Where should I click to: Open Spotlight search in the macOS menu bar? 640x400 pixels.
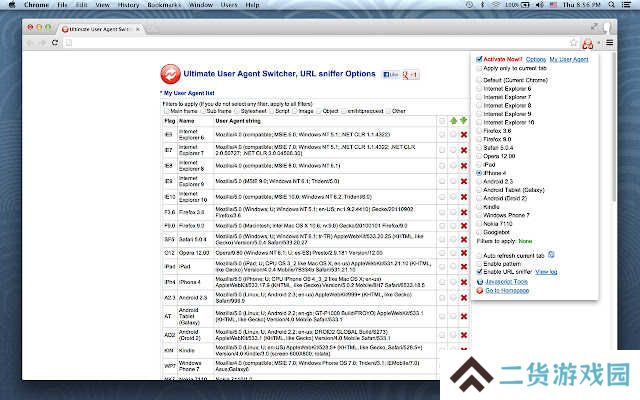click(611, 5)
